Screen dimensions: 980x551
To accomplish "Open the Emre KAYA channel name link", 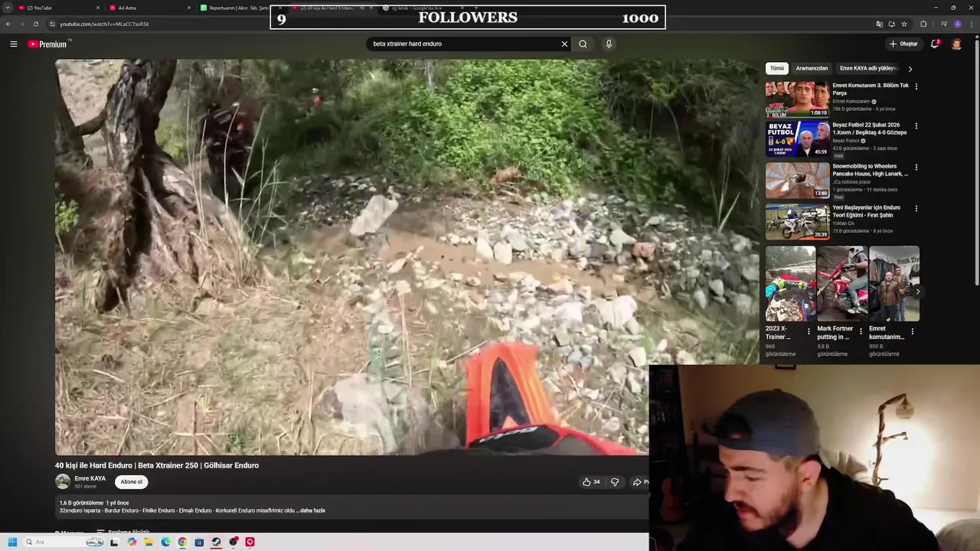I will point(90,478).
